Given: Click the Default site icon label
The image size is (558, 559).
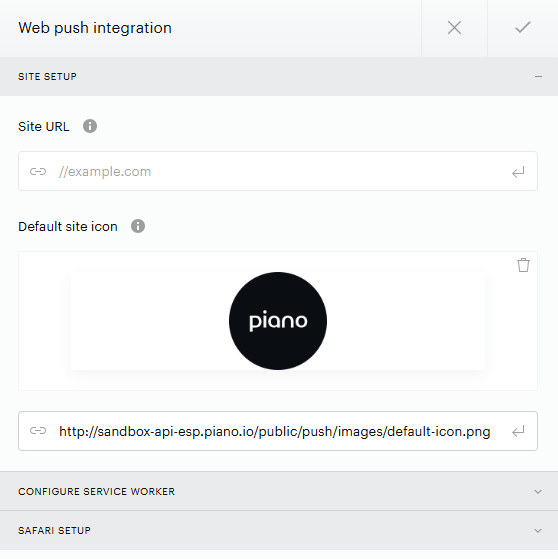Looking at the screenshot, I should pos(68,226).
